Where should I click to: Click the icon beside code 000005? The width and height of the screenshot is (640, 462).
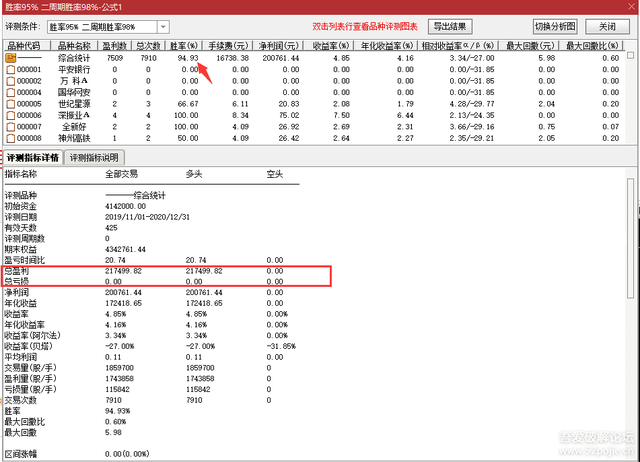coord(11,104)
